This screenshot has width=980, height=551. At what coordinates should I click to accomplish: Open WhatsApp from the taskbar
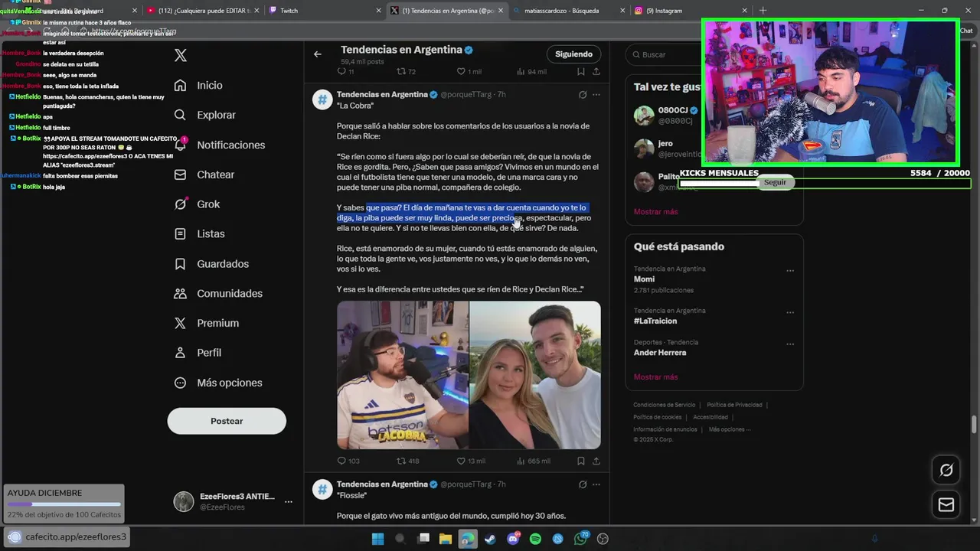580,539
